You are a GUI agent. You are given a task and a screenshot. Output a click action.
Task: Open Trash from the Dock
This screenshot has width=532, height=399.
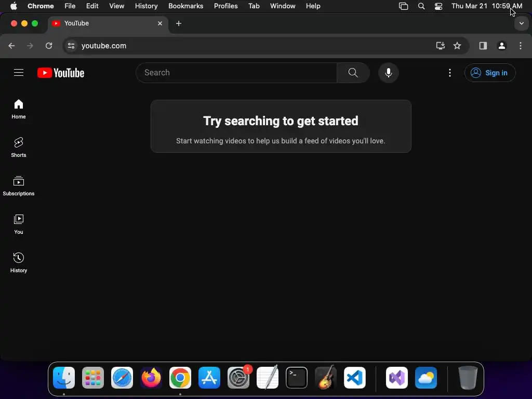coord(468,378)
